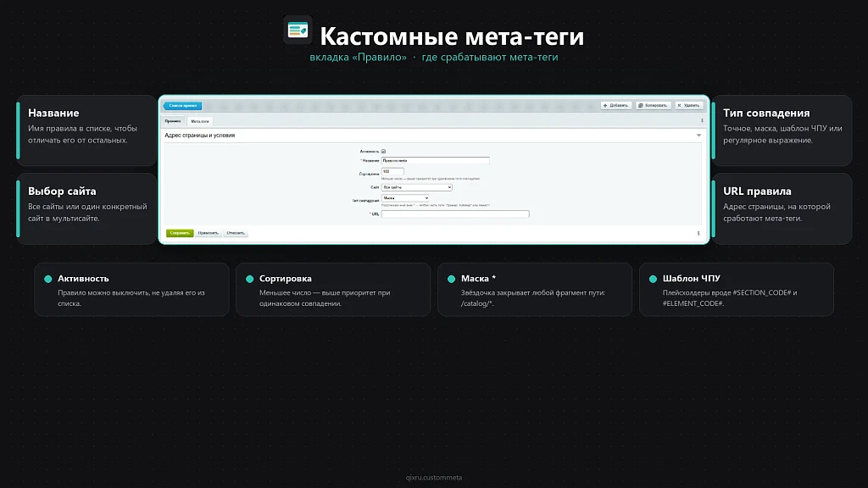Click the empty URL input field
This screenshot has height=488, width=868.
pyautogui.click(x=455, y=214)
